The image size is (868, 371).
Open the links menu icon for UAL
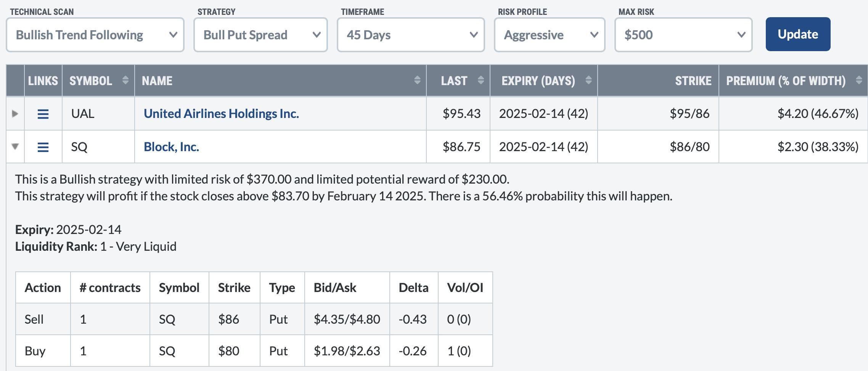(43, 114)
